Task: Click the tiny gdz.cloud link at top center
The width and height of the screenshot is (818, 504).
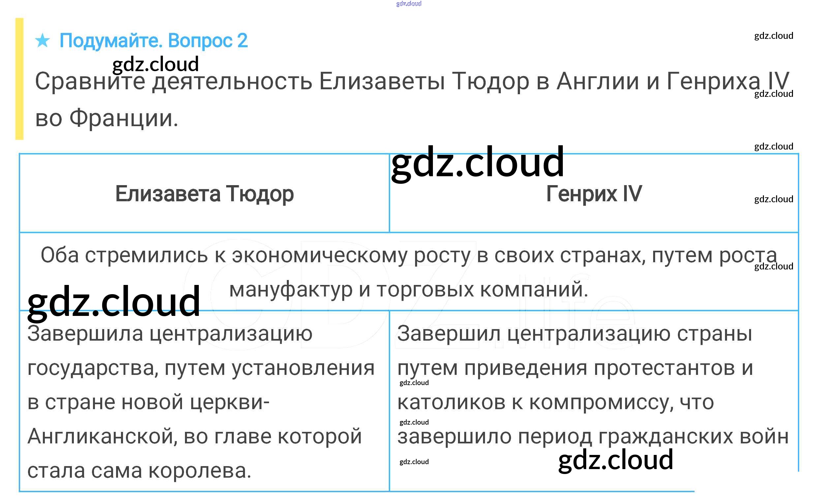Action: [409, 4]
